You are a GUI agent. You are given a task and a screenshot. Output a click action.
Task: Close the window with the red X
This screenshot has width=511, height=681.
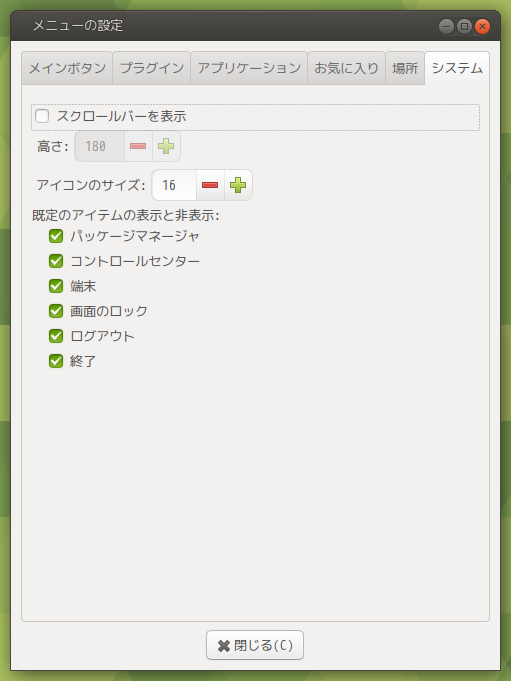click(x=482, y=26)
